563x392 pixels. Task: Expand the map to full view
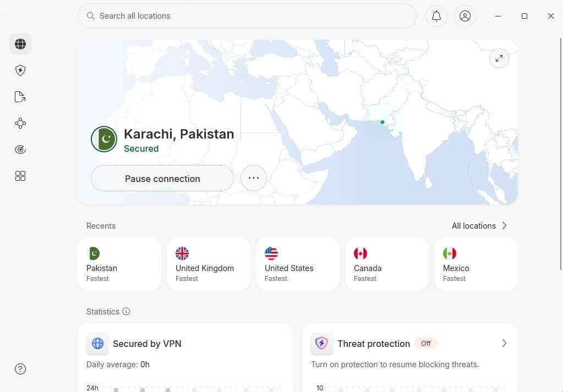tap(499, 58)
